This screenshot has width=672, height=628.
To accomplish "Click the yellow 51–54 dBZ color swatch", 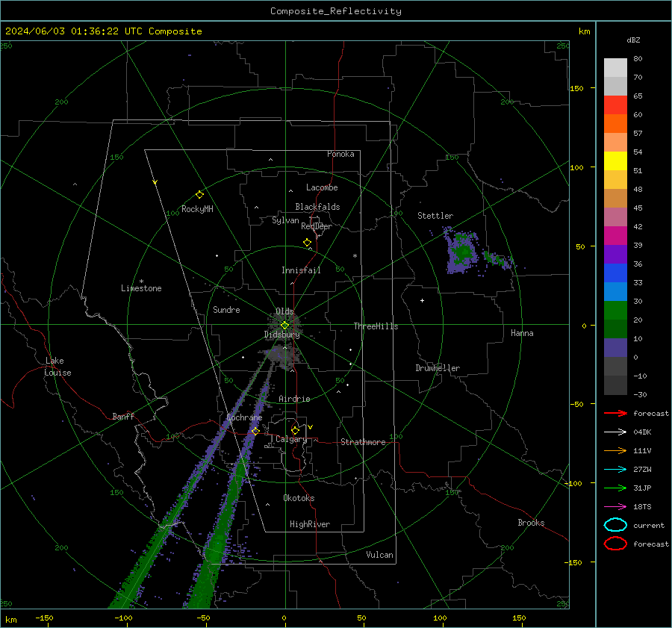I will coord(615,161).
